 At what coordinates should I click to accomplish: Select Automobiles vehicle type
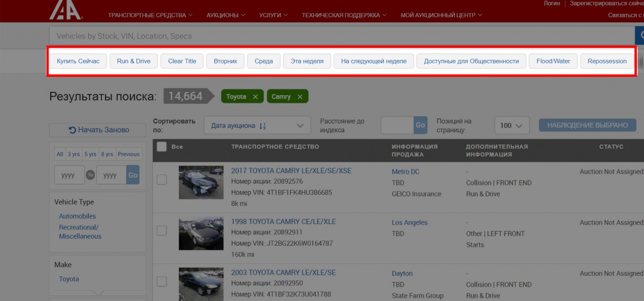tap(77, 216)
